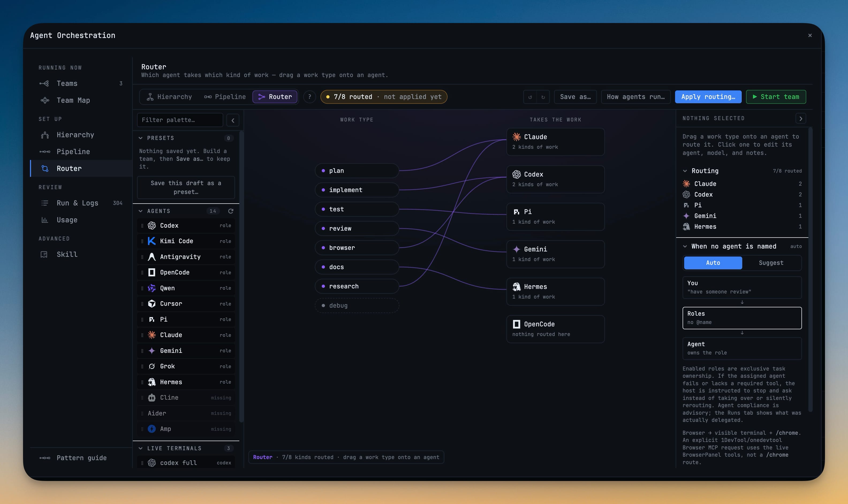Switch to the Hierarchy view tab

(169, 97)
